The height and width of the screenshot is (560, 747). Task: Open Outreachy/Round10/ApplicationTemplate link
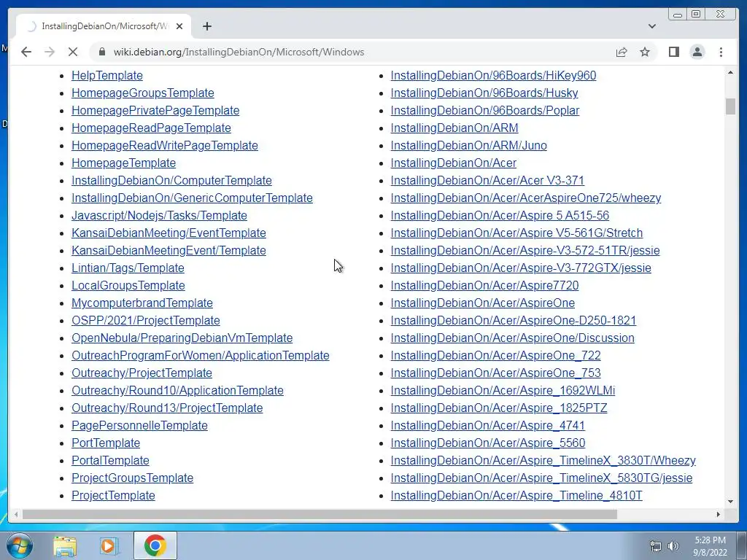178,391
